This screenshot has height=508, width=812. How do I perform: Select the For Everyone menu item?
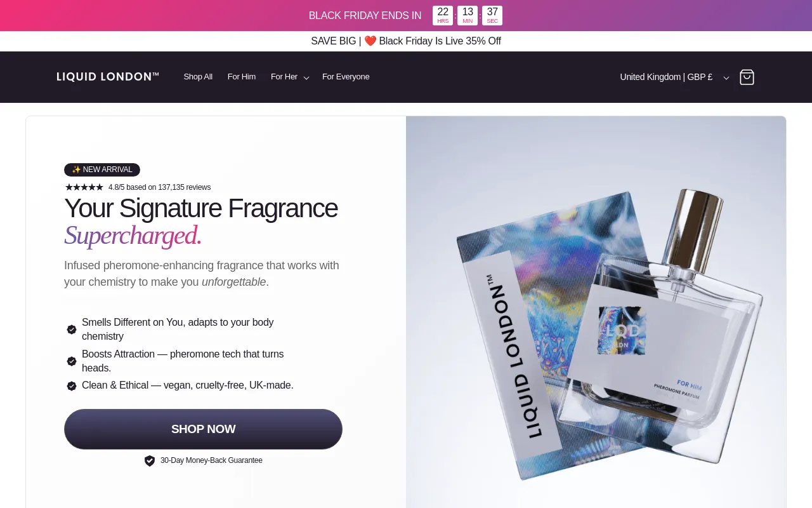[346, 77]
